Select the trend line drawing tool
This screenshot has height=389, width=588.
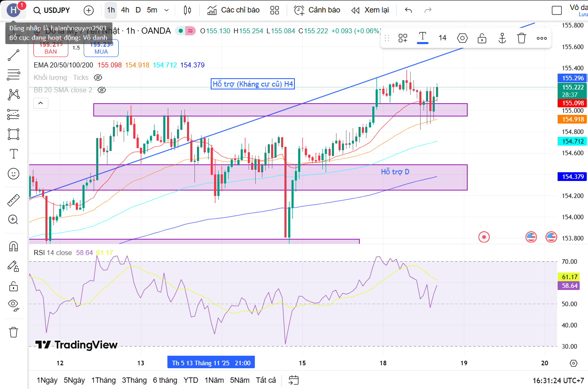pyautogui.click(x=13, y=55)
